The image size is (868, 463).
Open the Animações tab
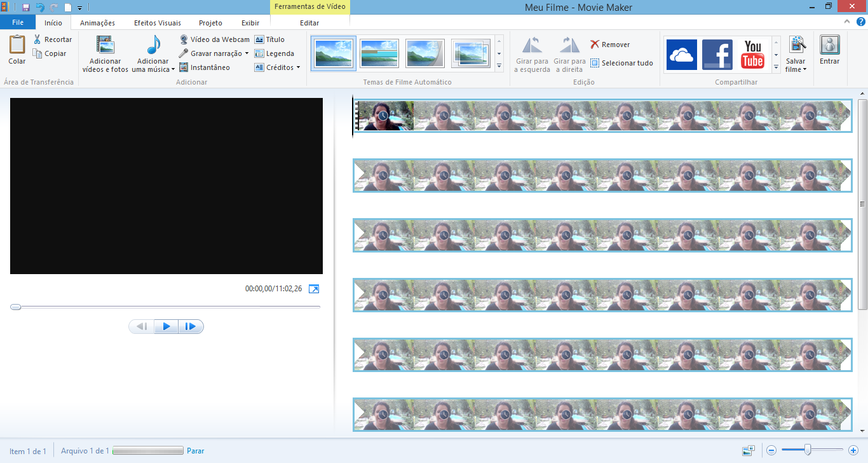(x=97, y=23)
